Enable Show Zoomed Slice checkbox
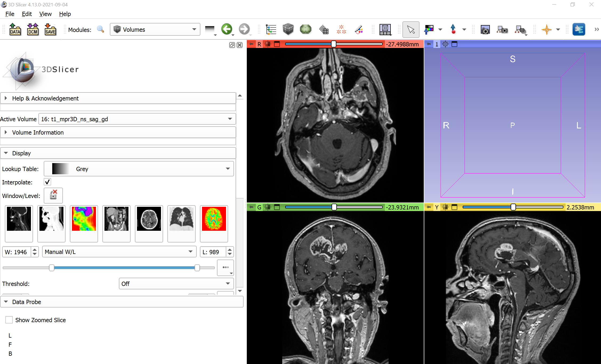 coord(9,320)
